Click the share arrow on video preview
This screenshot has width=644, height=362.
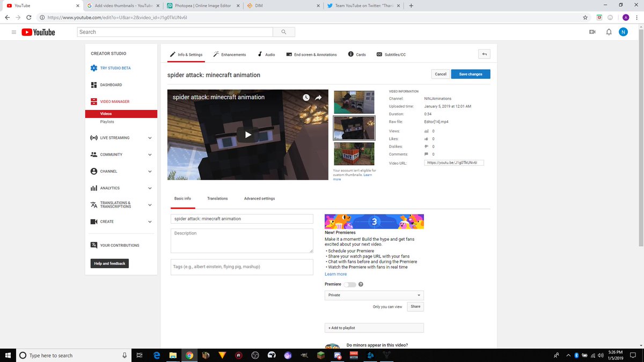pyautogui.click(x=318, y=98)
